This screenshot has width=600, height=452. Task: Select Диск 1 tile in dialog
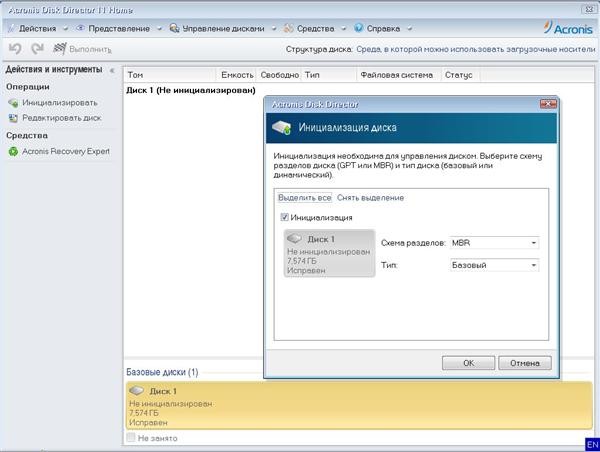329,253
